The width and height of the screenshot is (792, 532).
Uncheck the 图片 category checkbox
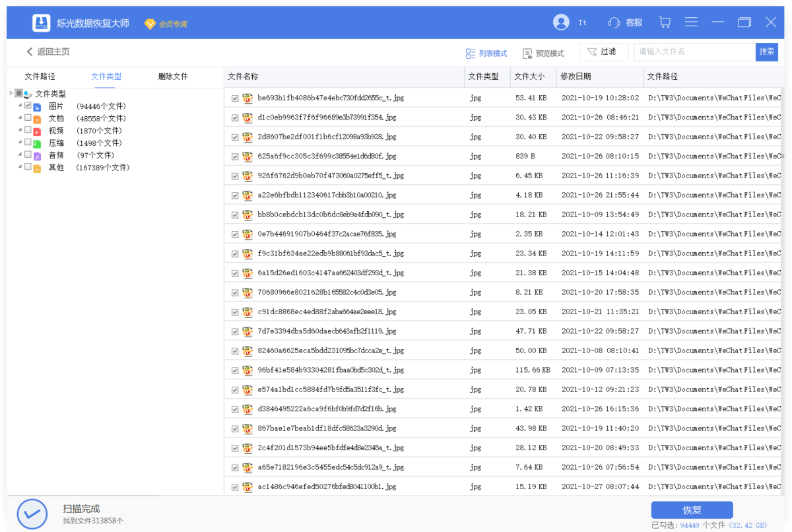click(28, 106)
